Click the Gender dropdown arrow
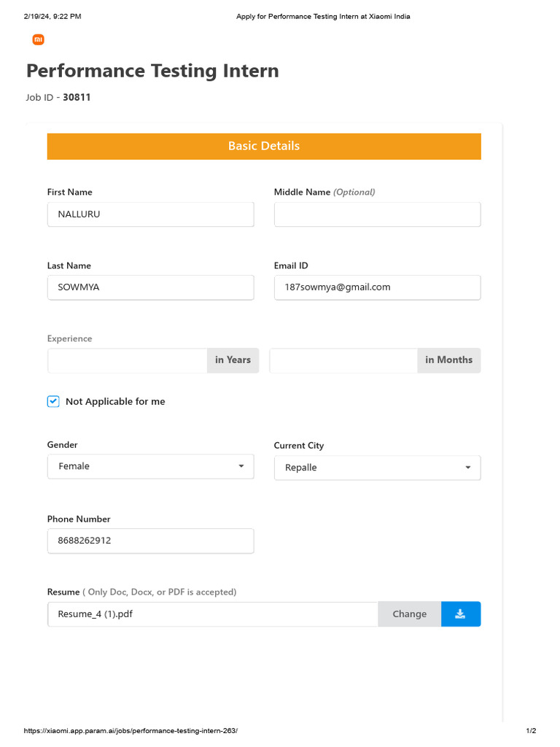Image resolution: width=560 pixels, height=747 pixels. 241,466
